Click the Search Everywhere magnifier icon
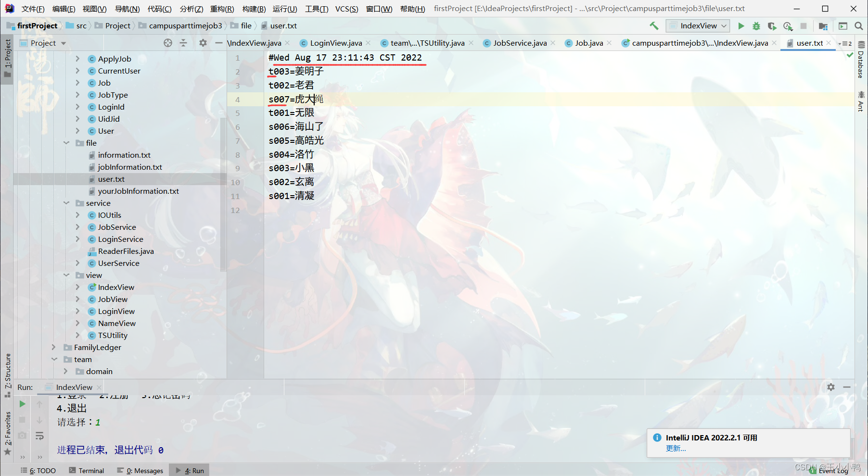The image size is (868, 476). pyautogui.click(x=858, y=26)
